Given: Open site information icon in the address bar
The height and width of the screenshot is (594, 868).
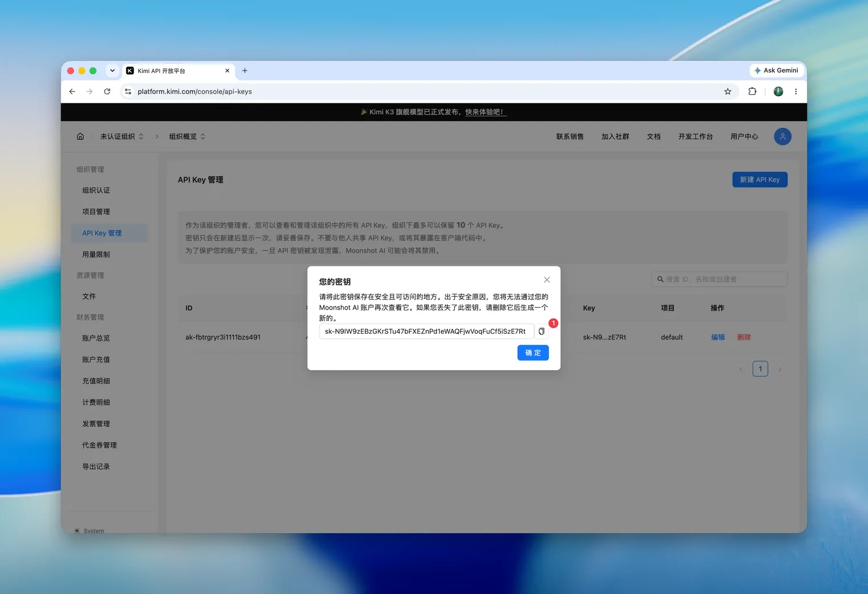Looking at the screenshot, I should pos(128,91).
